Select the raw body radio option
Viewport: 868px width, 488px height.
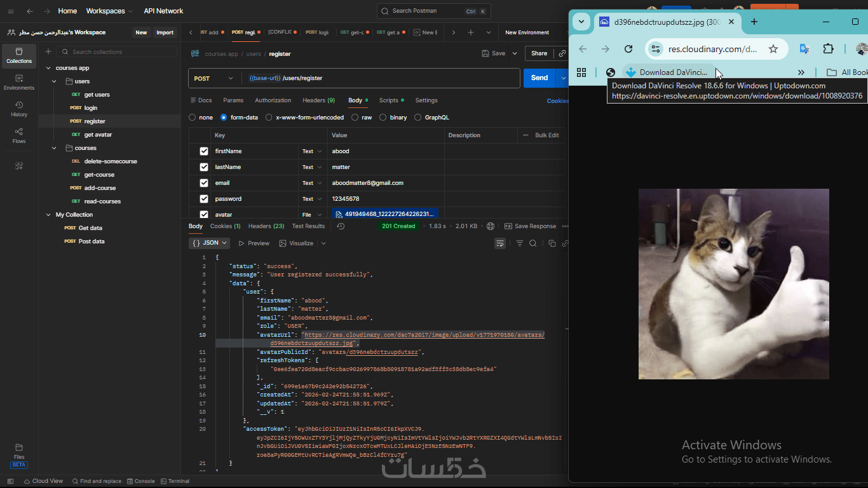tap(355, 118)
